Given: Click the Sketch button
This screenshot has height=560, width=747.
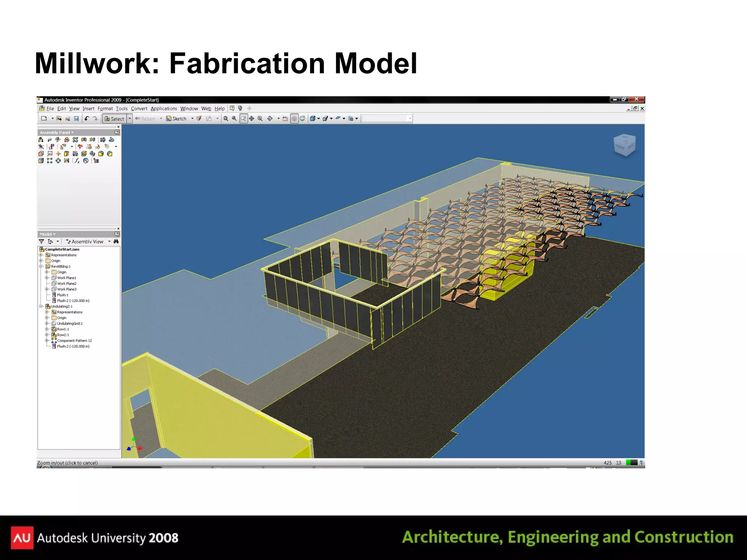Looking at the screenshot, I should coord(177,118).
